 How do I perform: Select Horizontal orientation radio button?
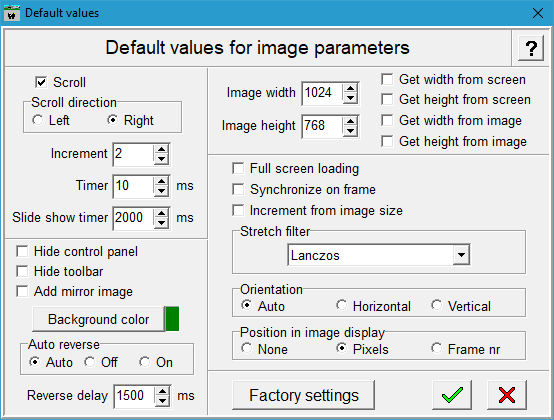pyautogui.click(x=342, y=305)
